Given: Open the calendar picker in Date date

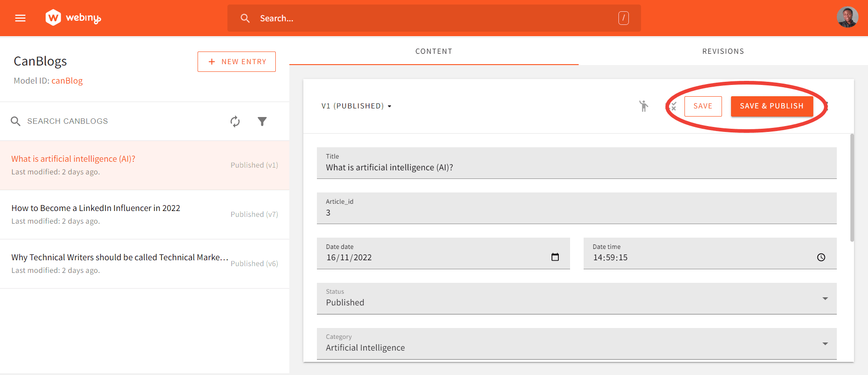Looking at the screenshot, I should (x=555, y=257).
